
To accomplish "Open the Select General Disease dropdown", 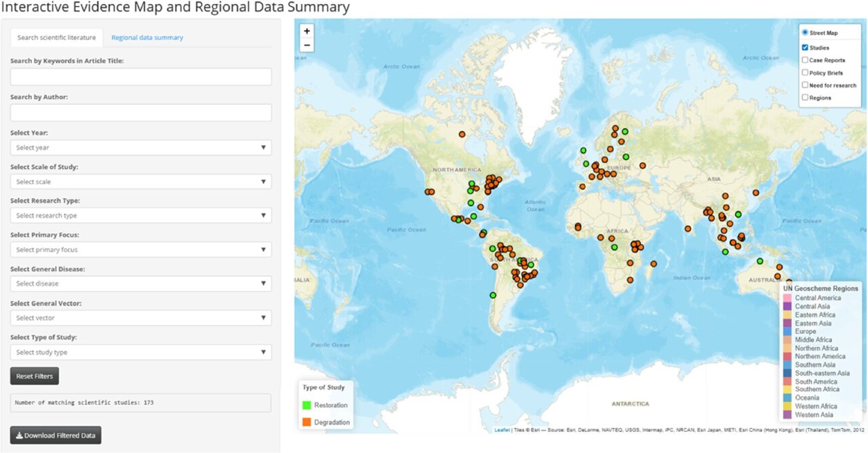I will click(x=140, y=283).
